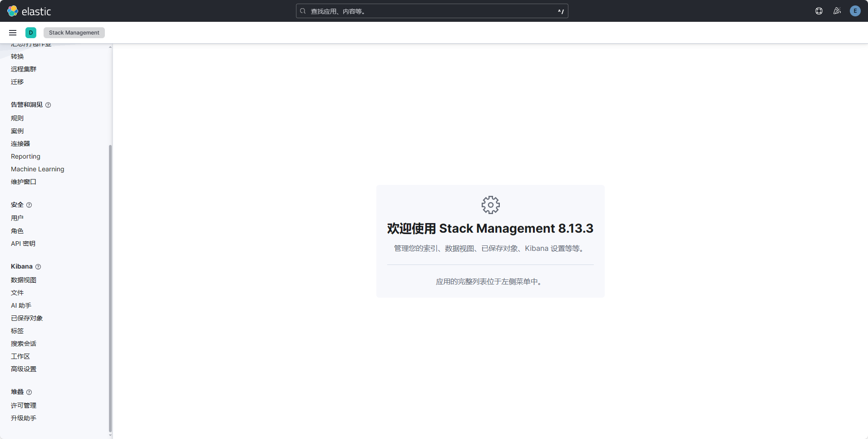
Task: Go to 数据视图 under Kibana
Action: pos(24,280)
